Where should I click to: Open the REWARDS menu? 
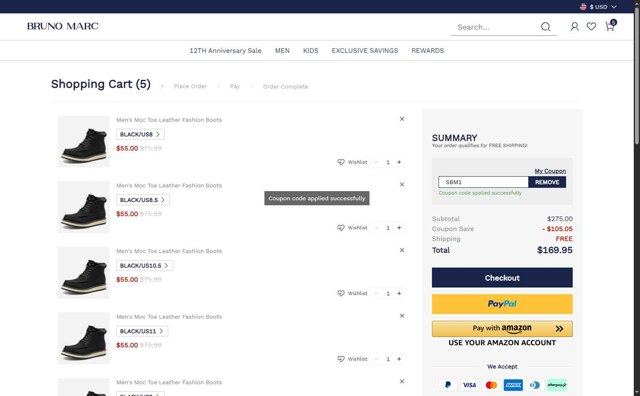427,51
